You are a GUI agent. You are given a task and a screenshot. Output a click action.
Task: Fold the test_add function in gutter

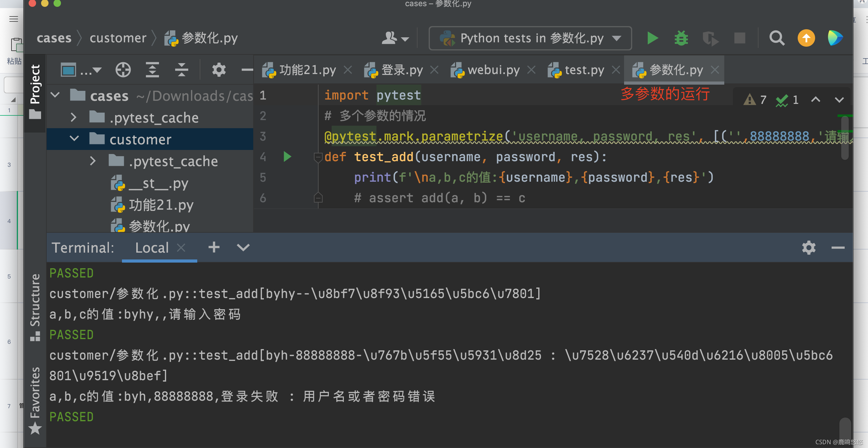pyautogui.click(x=318, y=157)
